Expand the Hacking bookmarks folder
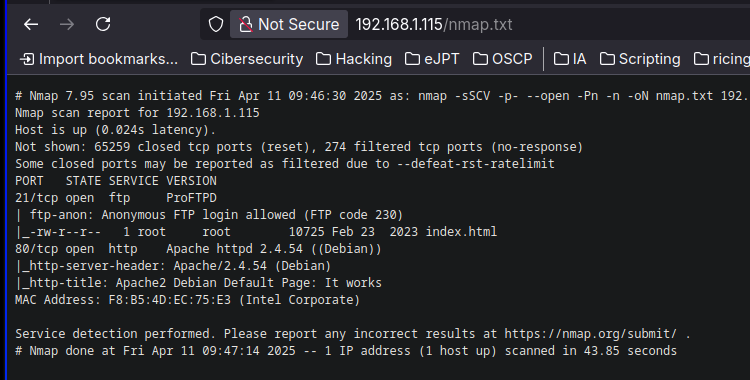Viewport: 750px width, 380px height. click(354, 59)
